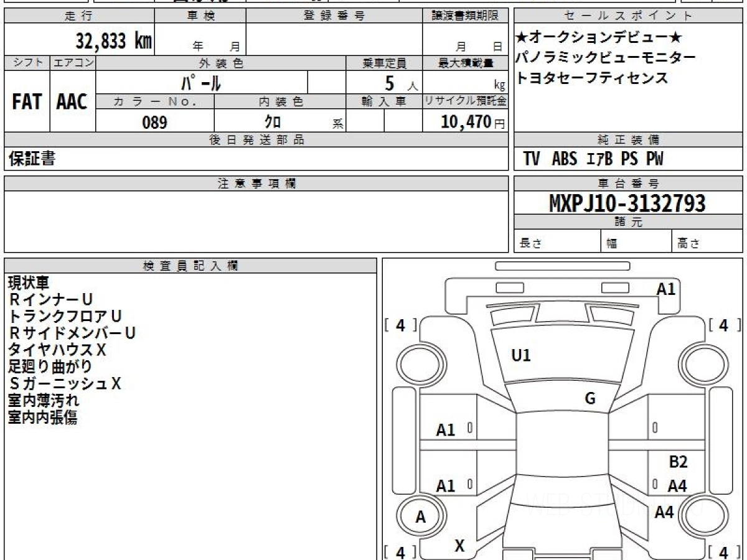Select the トランクフロアU note

[x=64, y=317]
